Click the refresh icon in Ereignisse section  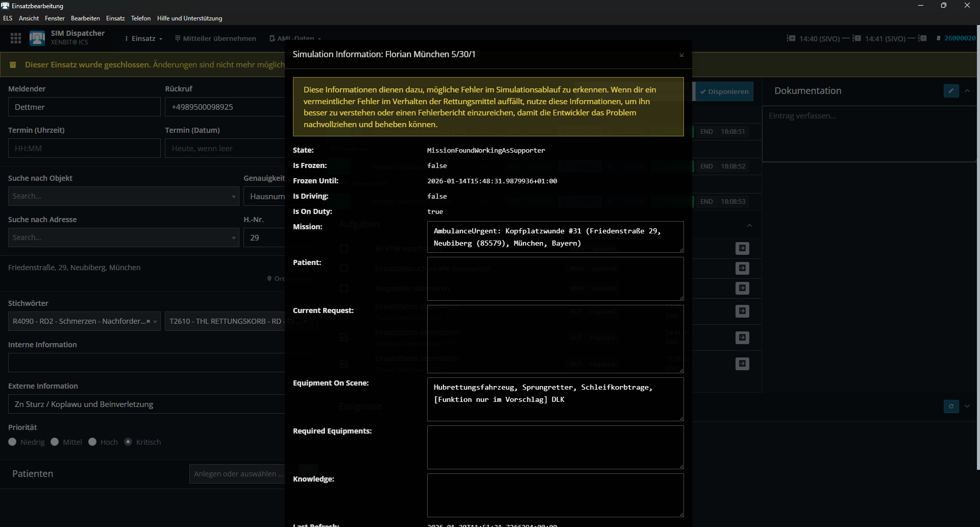click(951, 406)
